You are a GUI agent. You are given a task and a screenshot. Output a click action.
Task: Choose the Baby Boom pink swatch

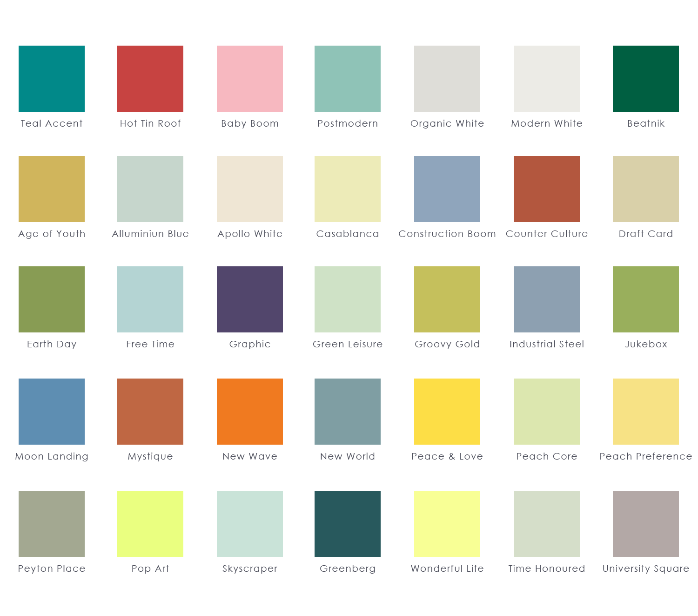point(250,79)
